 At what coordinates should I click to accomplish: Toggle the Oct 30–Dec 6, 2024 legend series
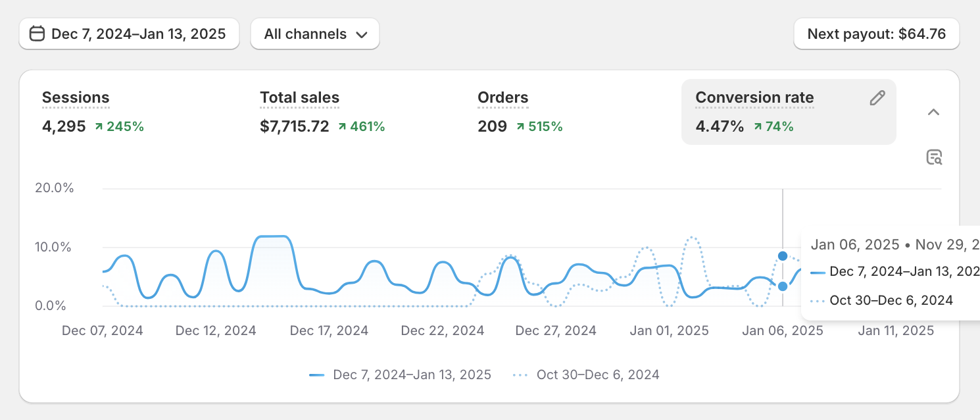585,375
